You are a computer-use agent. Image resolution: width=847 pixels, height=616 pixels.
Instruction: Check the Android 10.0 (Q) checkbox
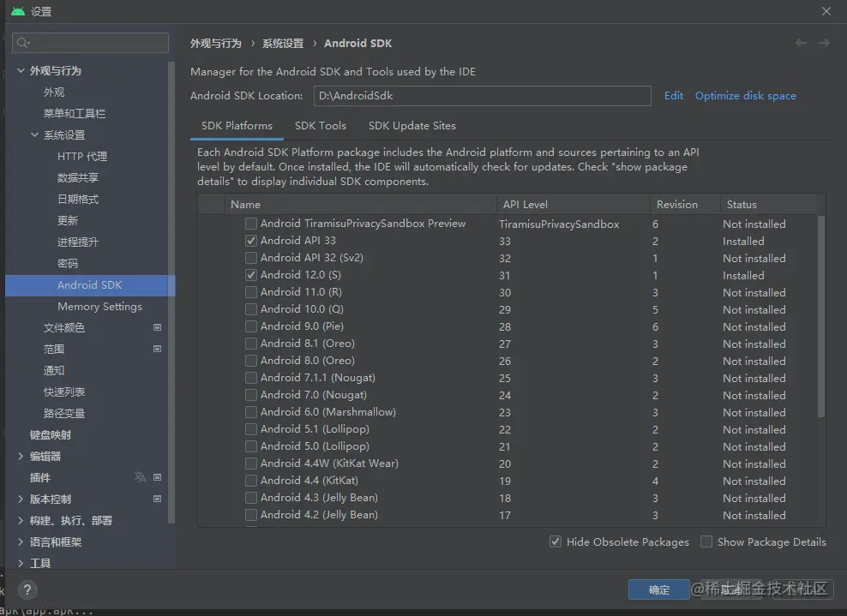pyautogui.click(x=251, y=309)
